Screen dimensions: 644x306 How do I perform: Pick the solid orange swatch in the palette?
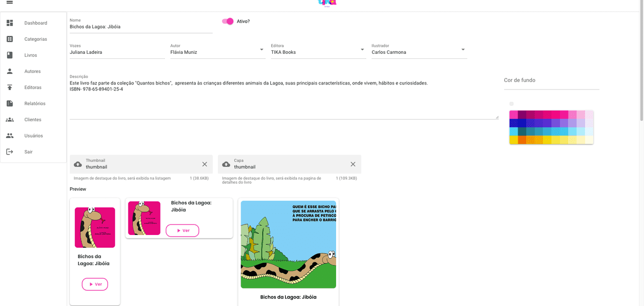[x=522, y=140]
